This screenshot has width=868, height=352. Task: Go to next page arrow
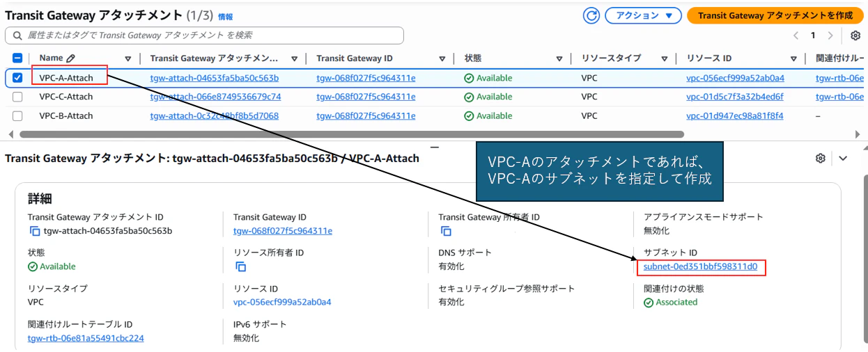(830, 35)
